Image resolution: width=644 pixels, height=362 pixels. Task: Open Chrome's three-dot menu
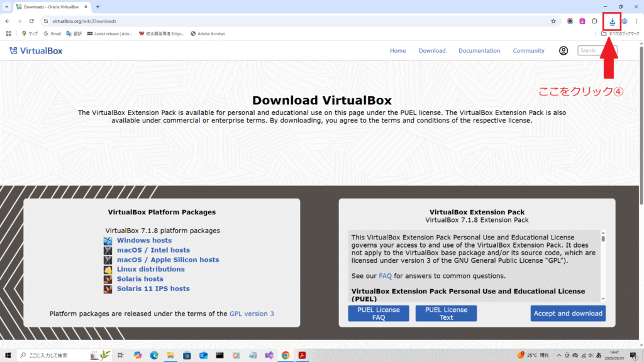[x=636, y=21]
